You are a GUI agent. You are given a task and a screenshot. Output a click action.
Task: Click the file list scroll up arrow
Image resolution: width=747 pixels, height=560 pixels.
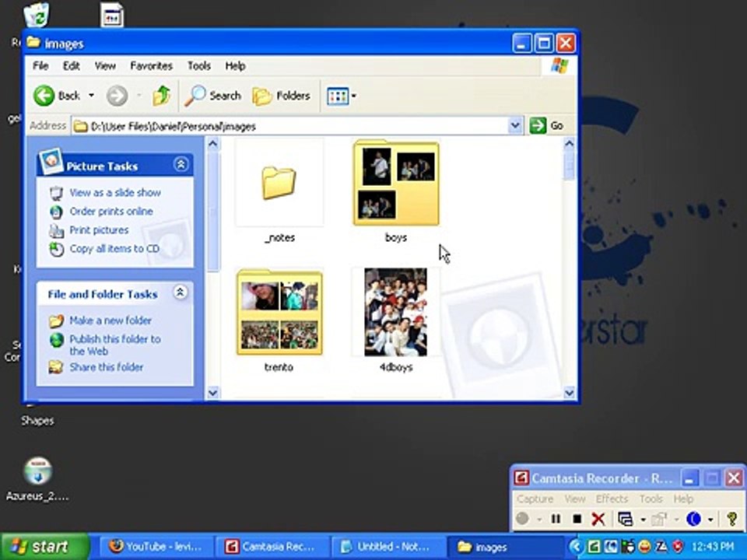(x=570, y=143)
